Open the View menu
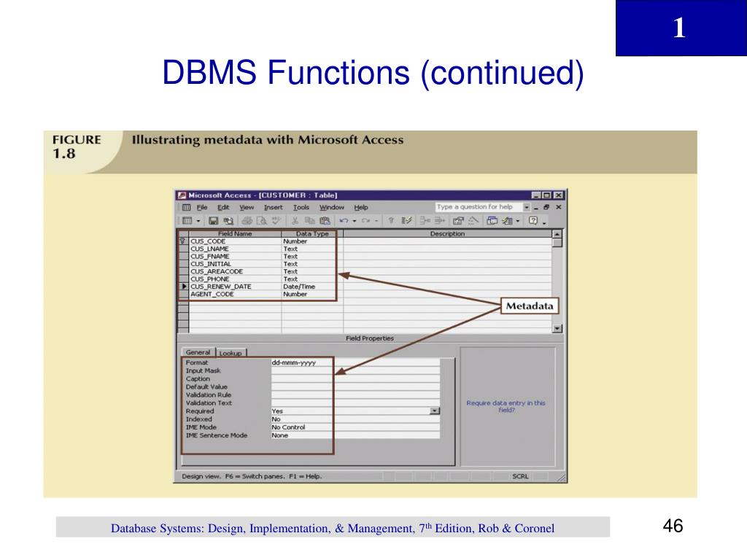This screenshot has width=747, height=560. point(247,208)
